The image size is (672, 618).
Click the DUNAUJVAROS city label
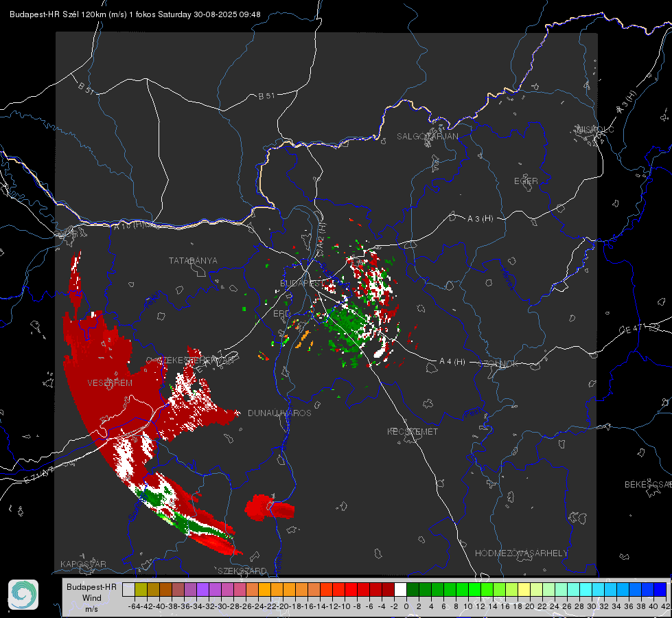[279, 413]
